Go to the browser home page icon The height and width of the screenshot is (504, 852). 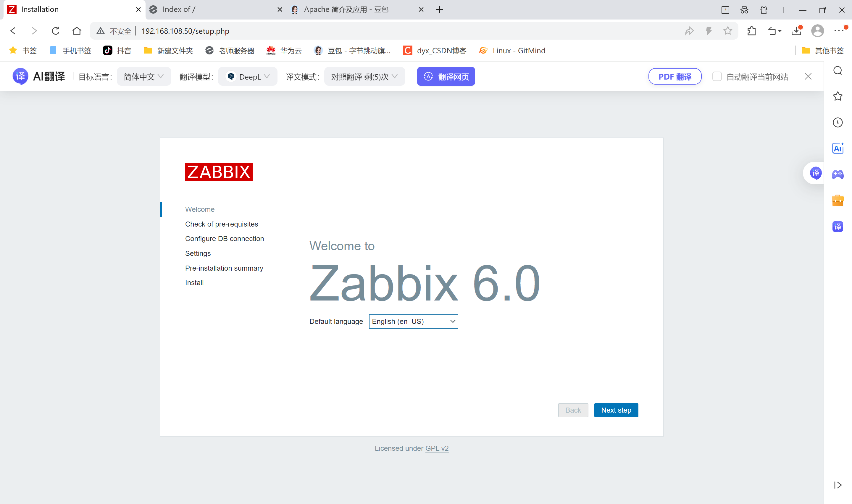pyautogui.click(x=77, y=31)
